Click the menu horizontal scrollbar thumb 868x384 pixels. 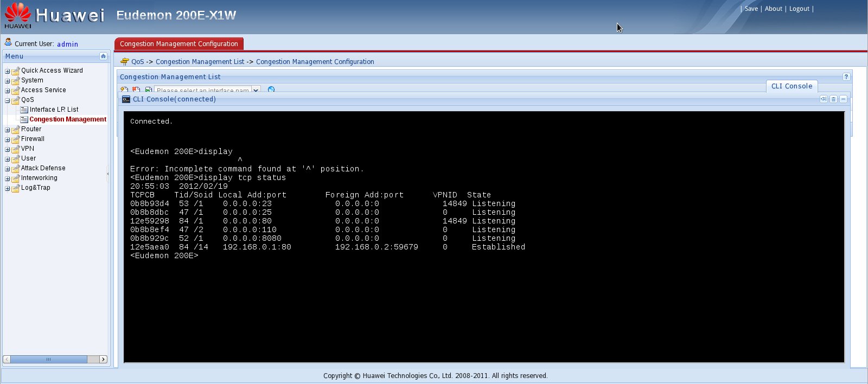pyautogui.click(x=49, y=359)
